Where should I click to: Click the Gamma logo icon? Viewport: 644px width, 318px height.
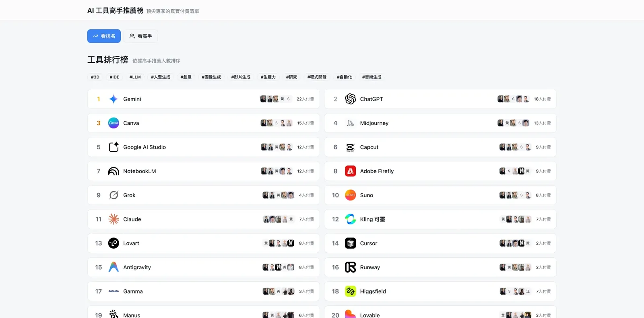click(x=114, y=291)
